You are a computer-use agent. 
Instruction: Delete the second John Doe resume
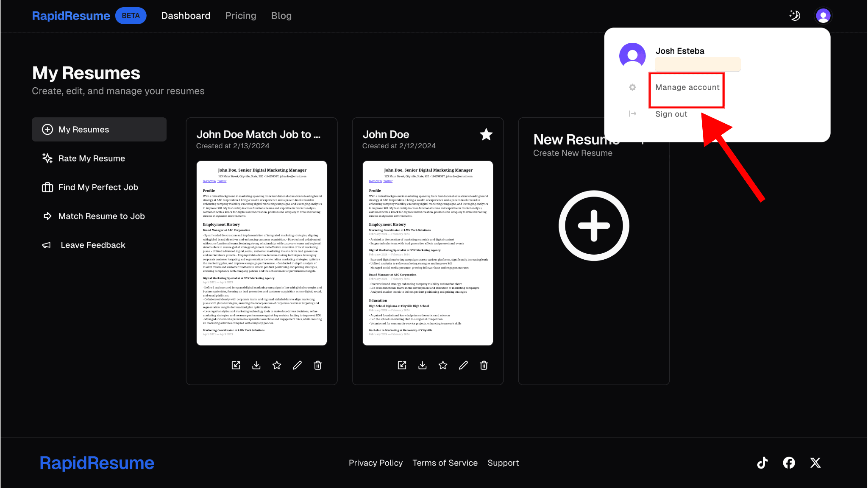(x=484, y=365)
